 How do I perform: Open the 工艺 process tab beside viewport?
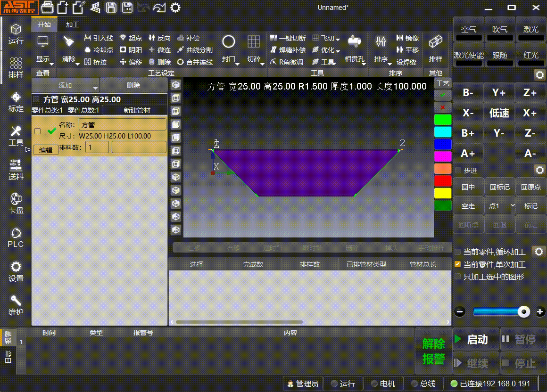[443, 83]
